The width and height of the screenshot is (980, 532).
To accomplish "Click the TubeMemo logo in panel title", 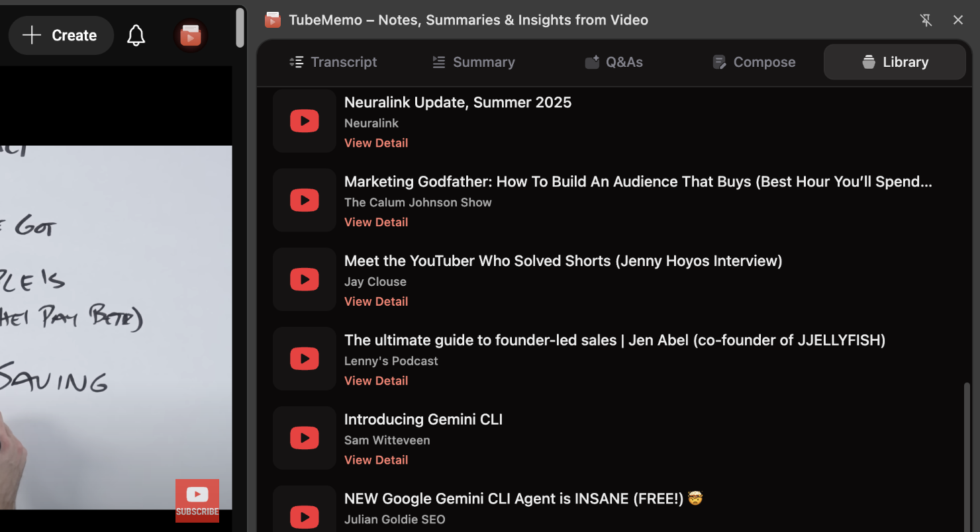I will 272,20.
